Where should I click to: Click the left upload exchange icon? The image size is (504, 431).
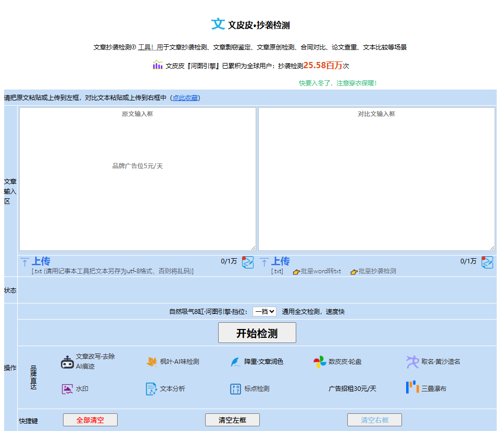[x=247, y=263]
